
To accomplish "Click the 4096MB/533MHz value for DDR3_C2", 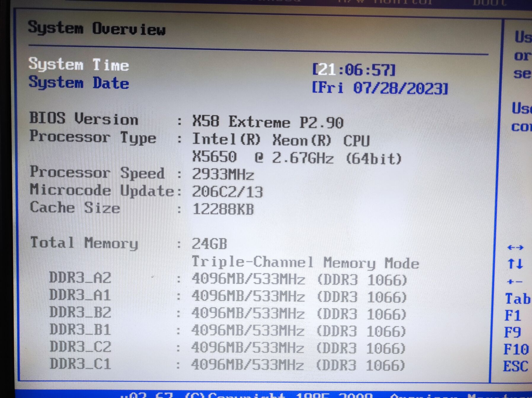I will pos(298,348).
